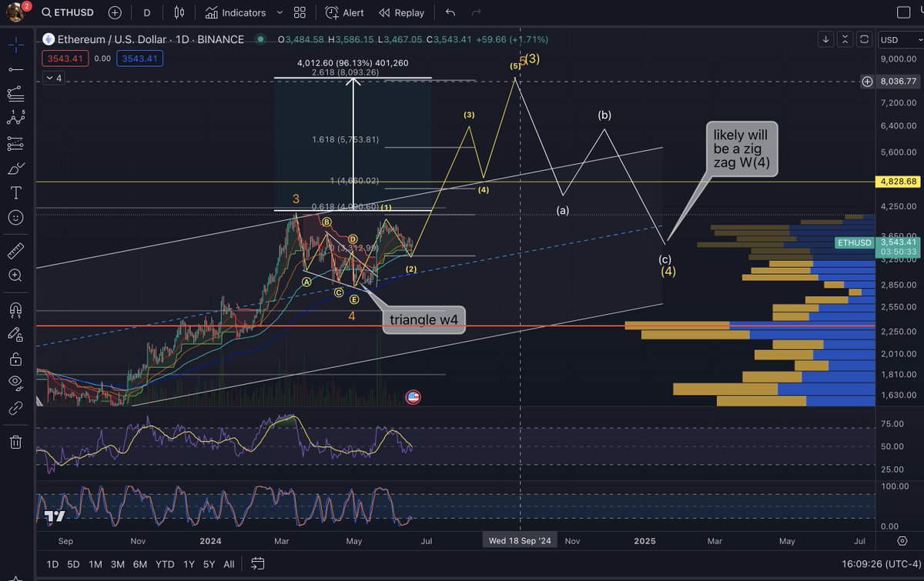Click the TradingView logo watermark

(x=54, y=517)
